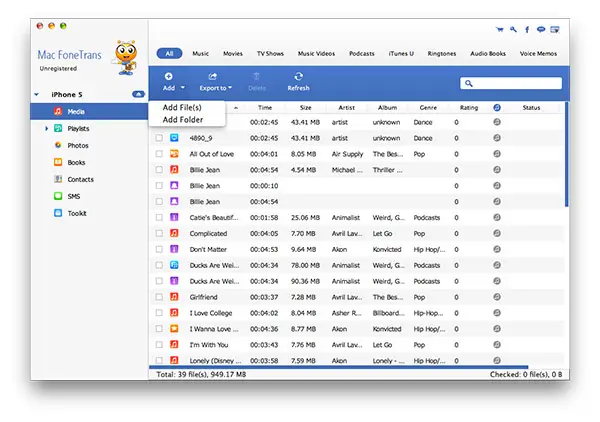Click the music icon for Girlfriend
The height and width of the screenshot is (422, 600).
[174, 297]
